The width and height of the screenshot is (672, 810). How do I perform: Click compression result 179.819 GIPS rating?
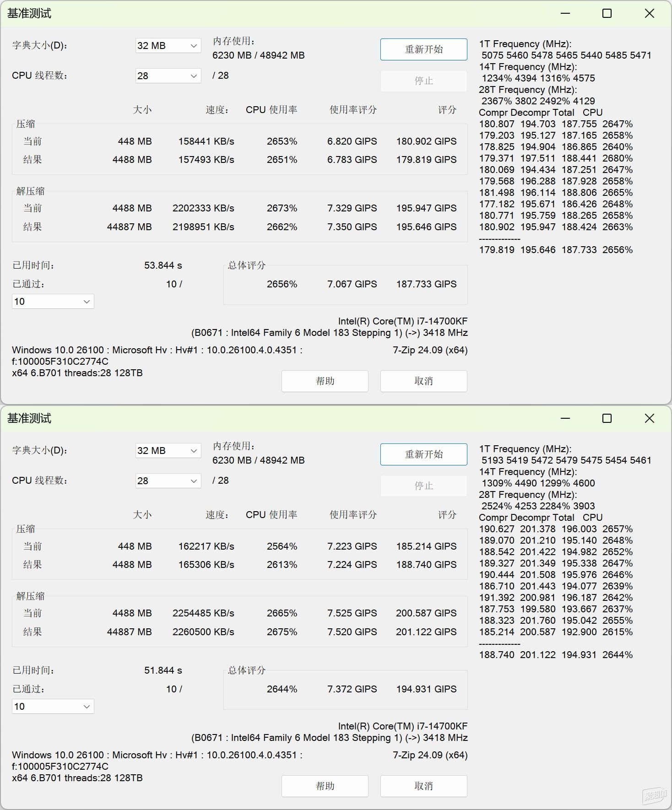click(x=426, y=160)
